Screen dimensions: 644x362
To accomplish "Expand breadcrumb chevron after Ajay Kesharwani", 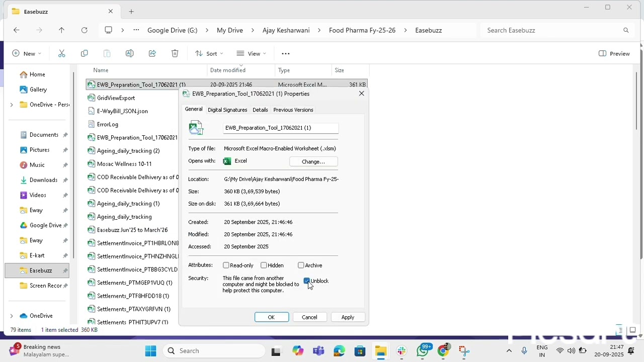I will point(319,30).
